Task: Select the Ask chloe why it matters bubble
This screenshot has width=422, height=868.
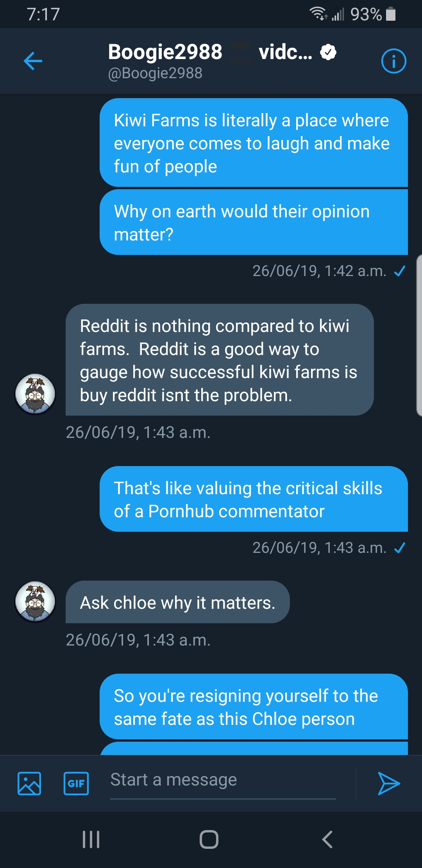Action: coord(178,602)
